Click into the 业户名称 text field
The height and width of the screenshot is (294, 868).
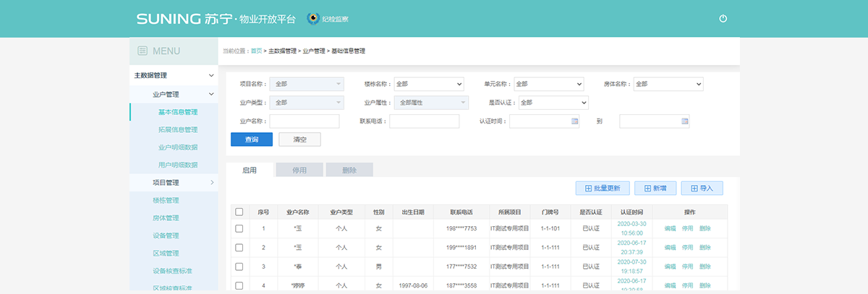[x=305, y=121]
